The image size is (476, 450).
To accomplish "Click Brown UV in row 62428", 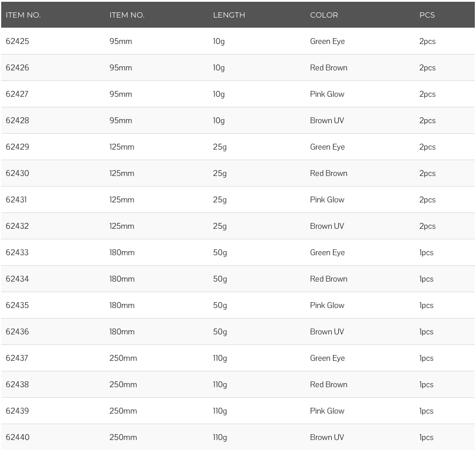I will point(327,121).
